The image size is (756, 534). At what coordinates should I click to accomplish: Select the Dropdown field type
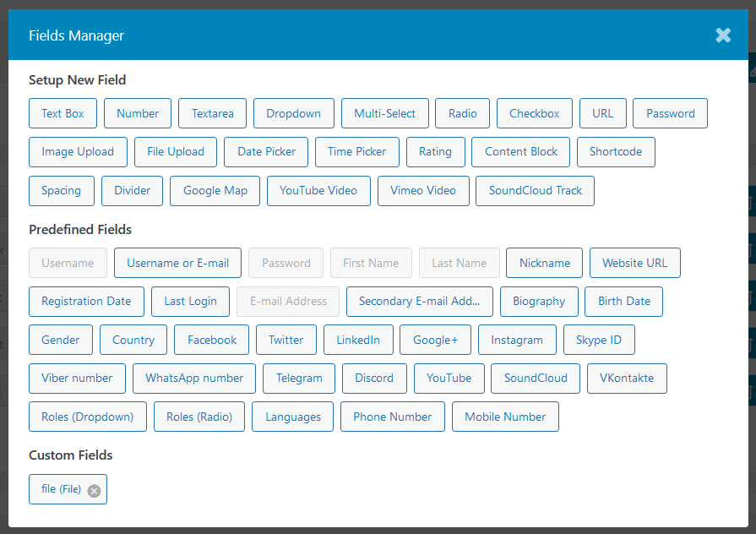tap(294, 113)
